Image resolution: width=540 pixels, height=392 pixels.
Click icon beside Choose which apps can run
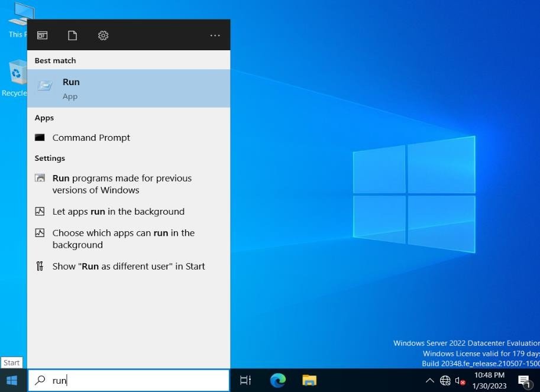pyautogui.click(x=40, y=233)
